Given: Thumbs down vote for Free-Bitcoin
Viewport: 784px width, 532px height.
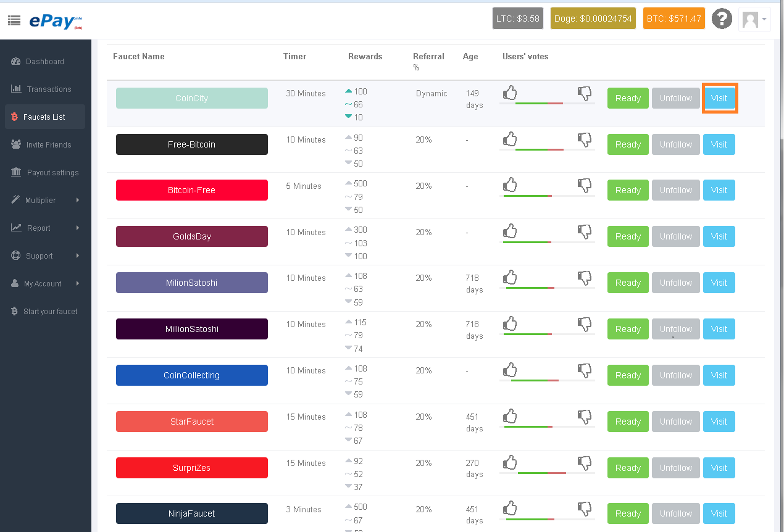Looking at the screenshot, I should pos(585,140).
